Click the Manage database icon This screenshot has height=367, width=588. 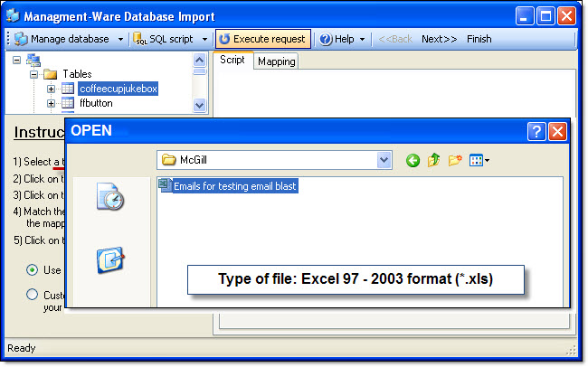click(x=21, y=39)
